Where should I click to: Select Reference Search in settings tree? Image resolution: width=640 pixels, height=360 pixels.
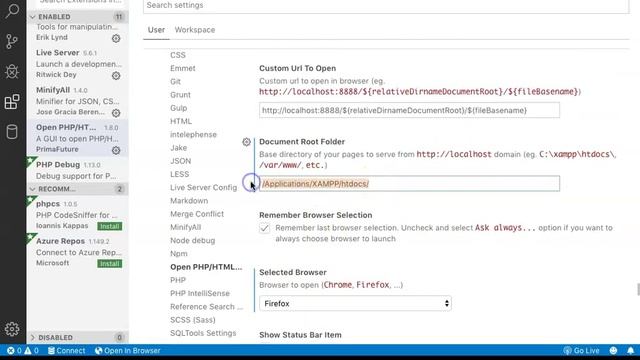207,307
